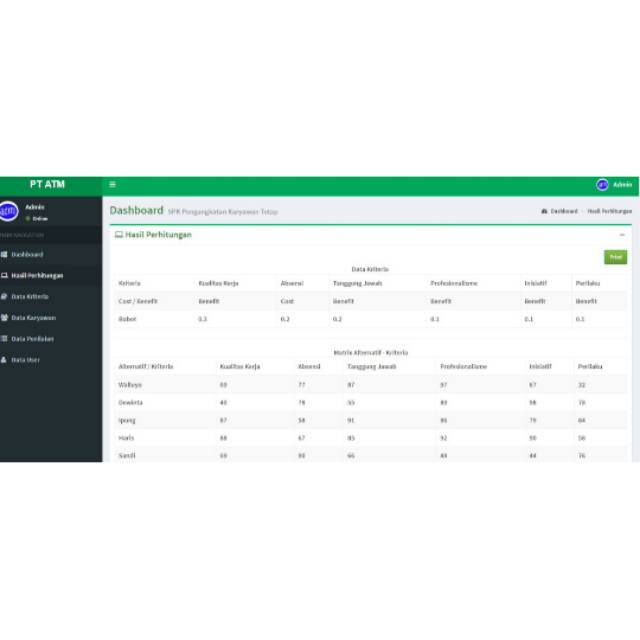Click the Data User sidebar person icon
640x640 pixels.
(x=4, y=360)
